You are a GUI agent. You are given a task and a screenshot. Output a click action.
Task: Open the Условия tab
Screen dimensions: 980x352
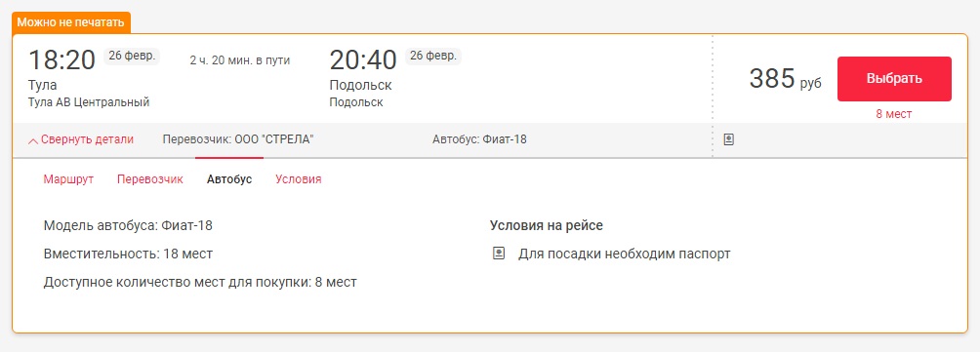click(299, 179)
